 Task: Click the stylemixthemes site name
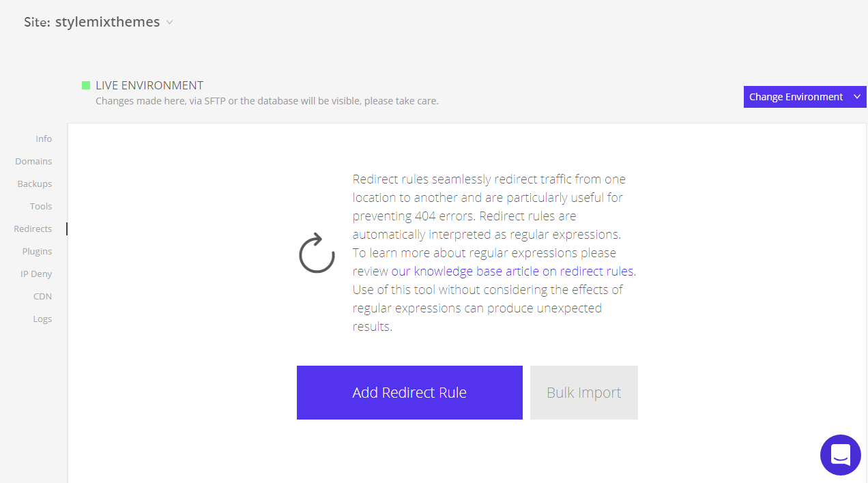(x=107, y=22)
